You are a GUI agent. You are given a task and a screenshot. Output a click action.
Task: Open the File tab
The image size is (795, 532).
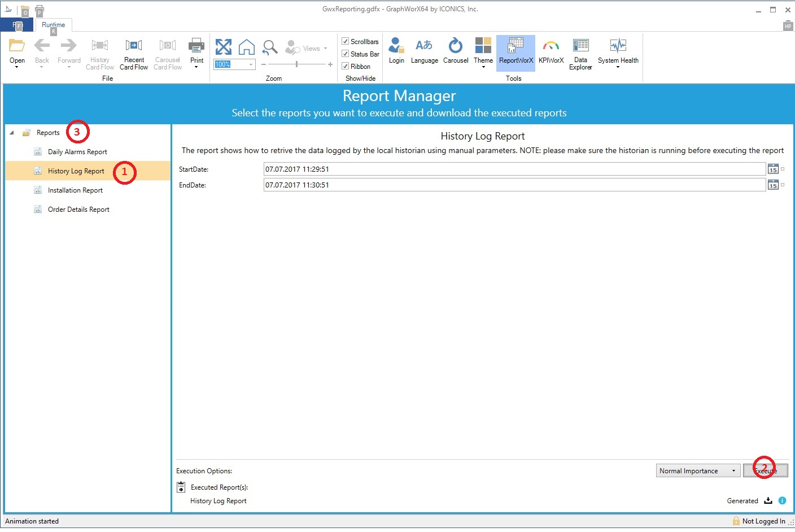[17, 25]
